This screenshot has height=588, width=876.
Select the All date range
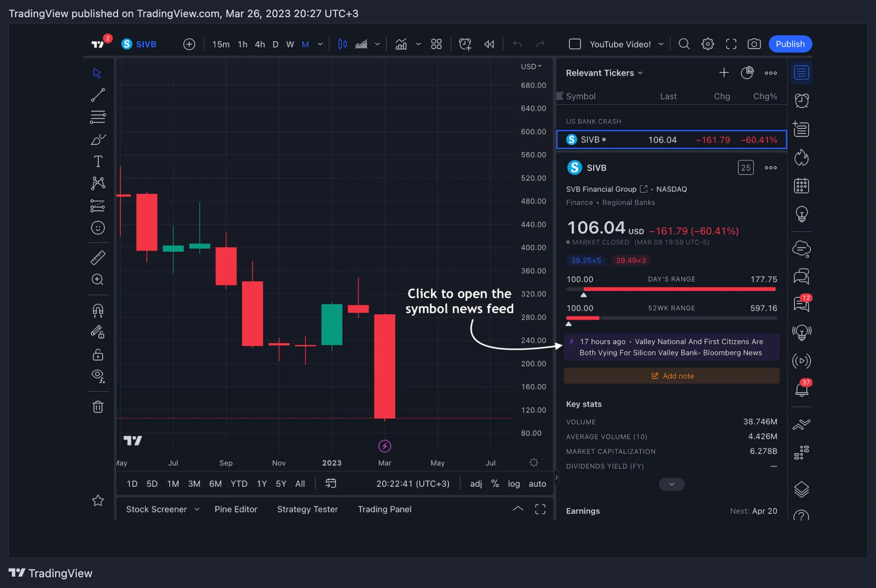pos(300,484)
